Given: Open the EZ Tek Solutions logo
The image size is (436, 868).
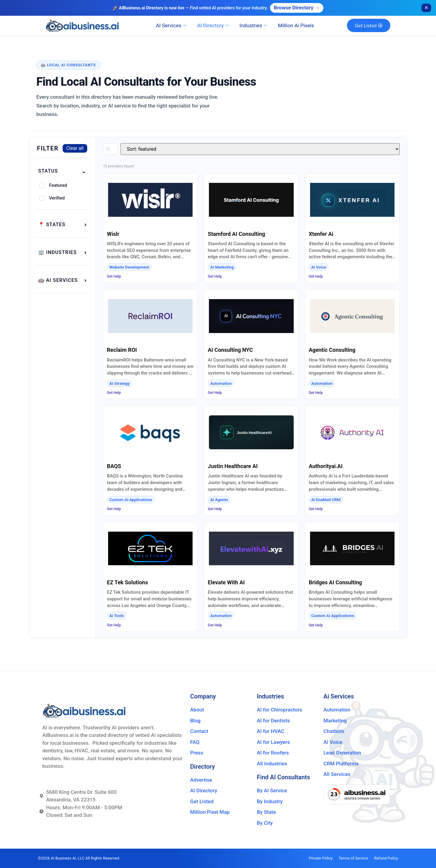Looking at the screenshot, I should [x=150, y=548].
